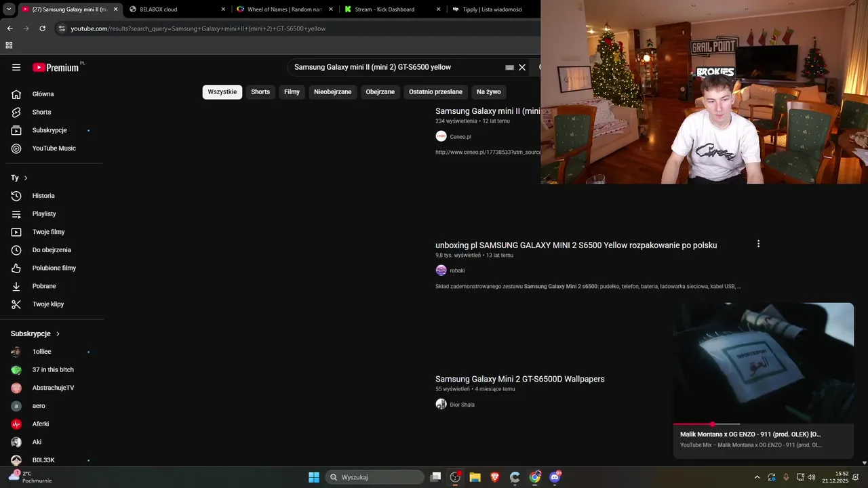Open the 37 in this b!tch channel
Image resolution: width=868 pixels, height=488 pixels.
pos(53,370)
